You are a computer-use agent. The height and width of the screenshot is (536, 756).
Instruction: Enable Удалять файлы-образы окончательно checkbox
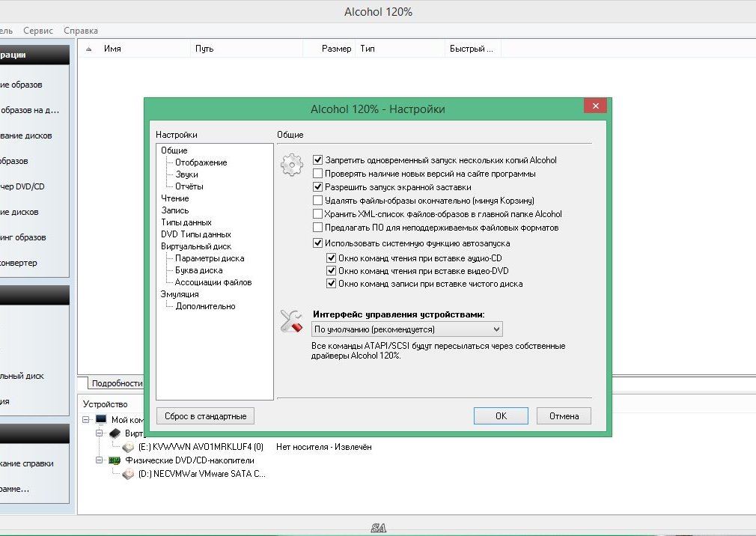point(317,201)
